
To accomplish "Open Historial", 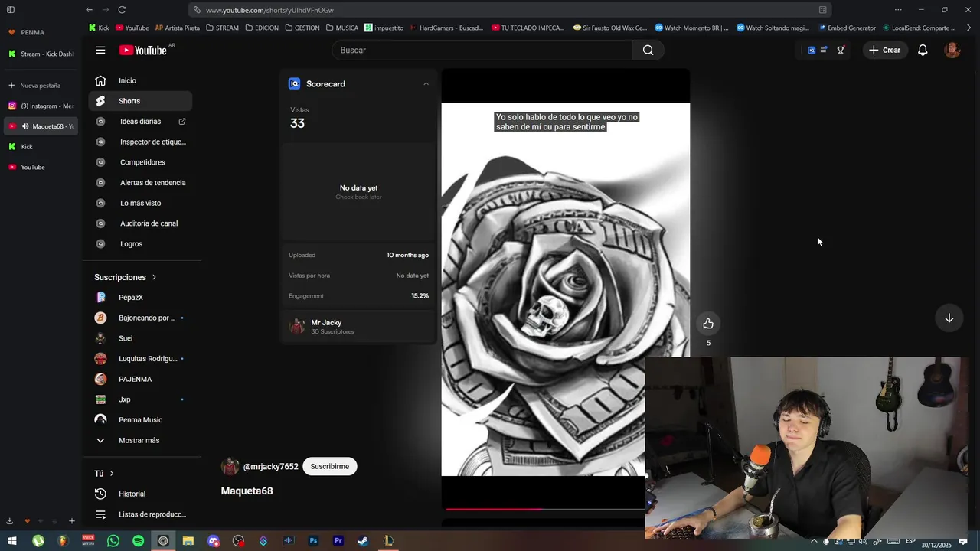I will (x=140, y=494).
